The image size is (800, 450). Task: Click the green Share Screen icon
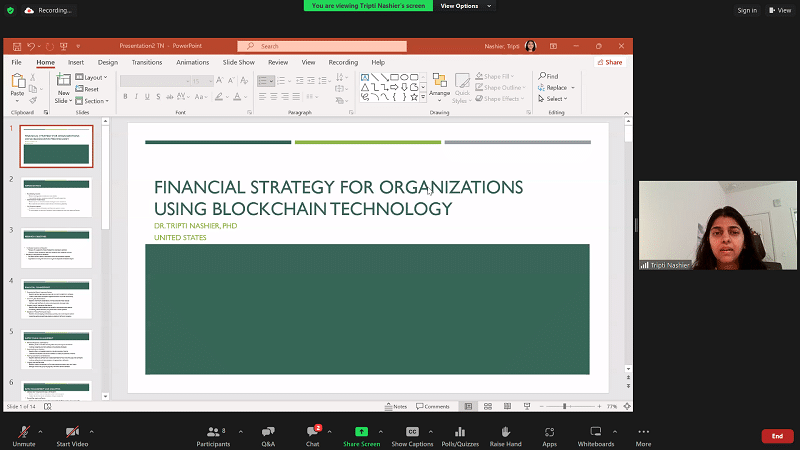[x=361, y=431]
